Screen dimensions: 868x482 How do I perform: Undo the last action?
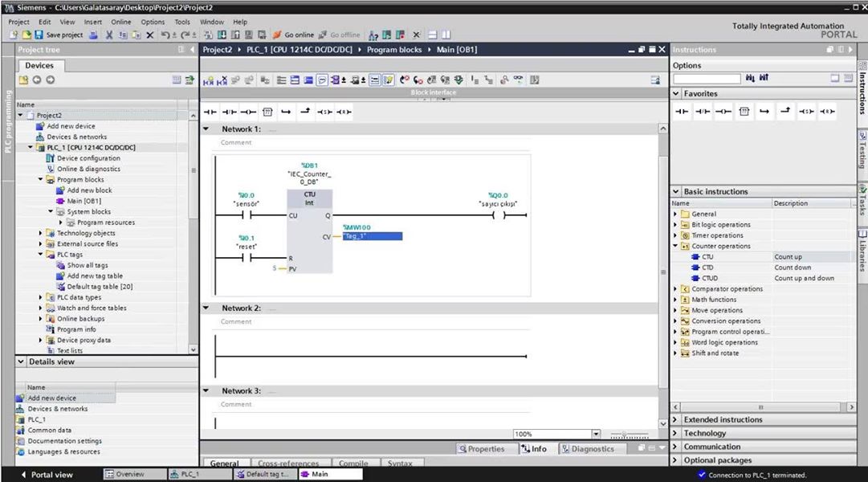pyautogui.click(x=165, y=35)
